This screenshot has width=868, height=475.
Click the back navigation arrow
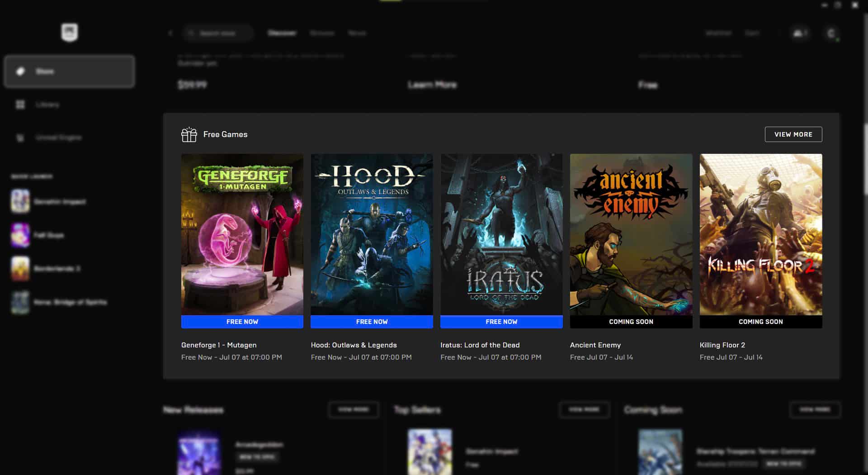[x=171, y=33]
